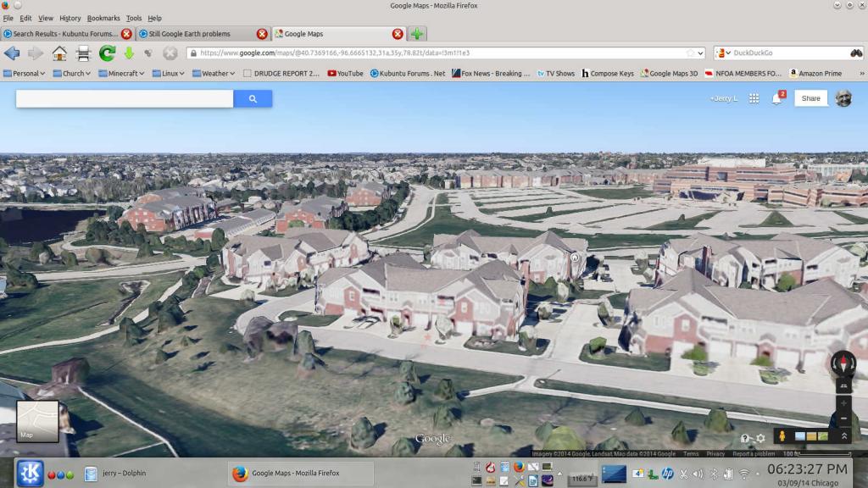
Task: Switch to Map view thumbnail
Action: click(38, 421)
